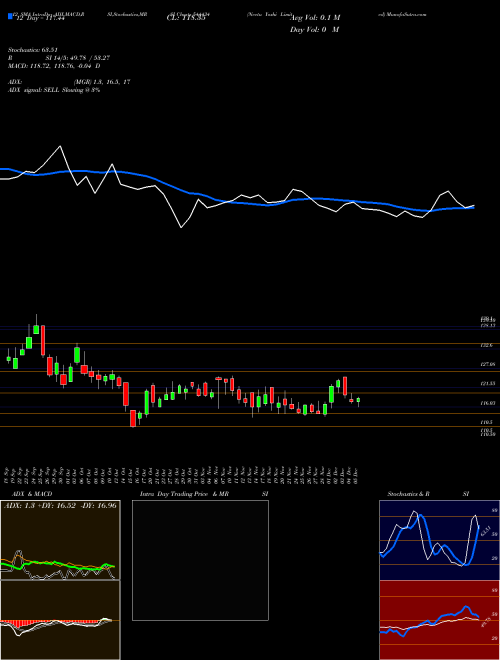Open the ADX indicator chart panel

[60, 540]
